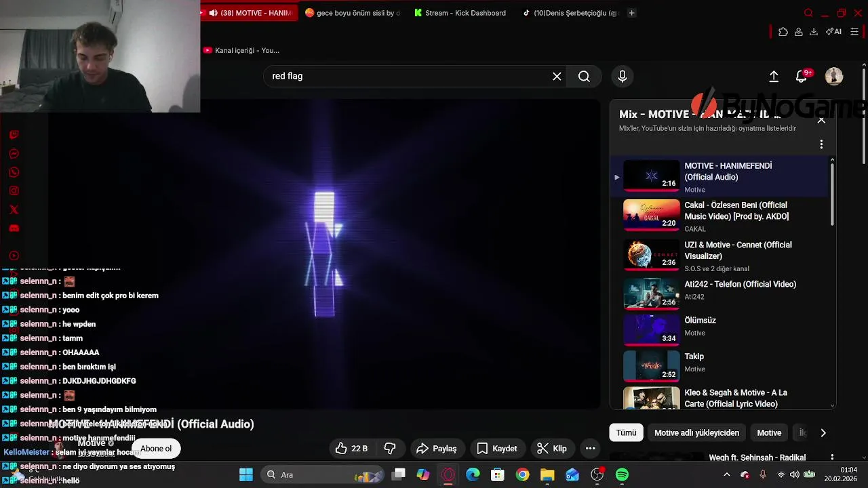Open Spotify from the taskbar
The width and height of the screenshot is (868, 488).
pyautogui.click(x=622, y=474)
